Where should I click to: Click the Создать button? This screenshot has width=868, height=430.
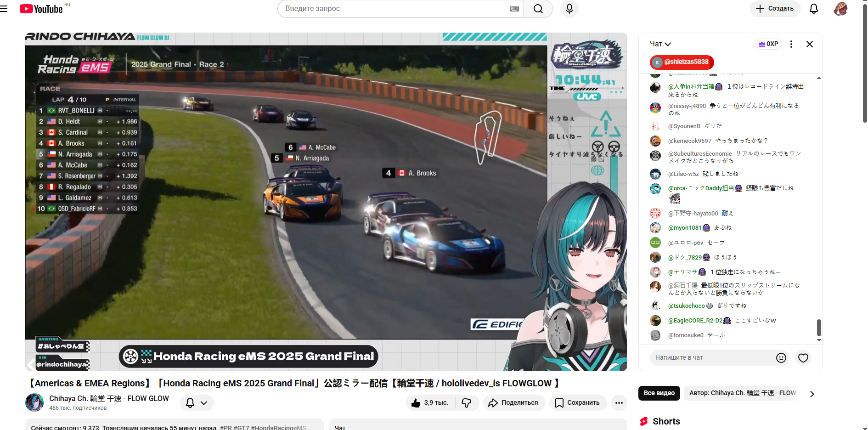775,9
